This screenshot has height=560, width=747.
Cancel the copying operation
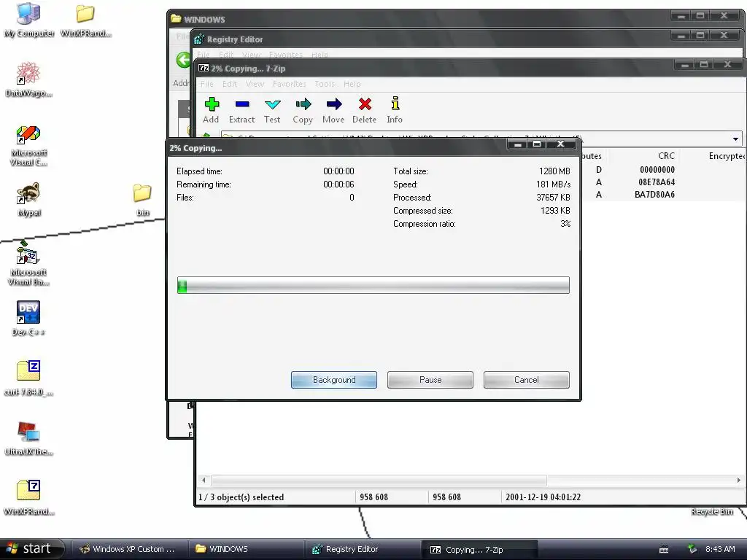click(x=527, y=380)
